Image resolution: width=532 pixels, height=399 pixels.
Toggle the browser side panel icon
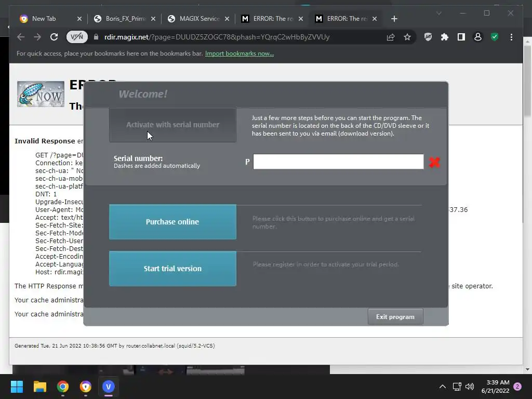461,37
